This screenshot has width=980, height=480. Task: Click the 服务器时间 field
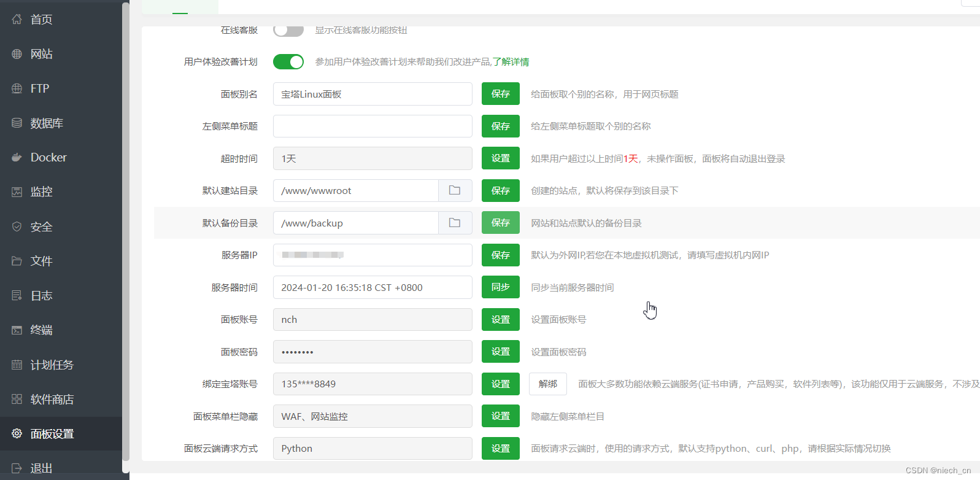372,287
